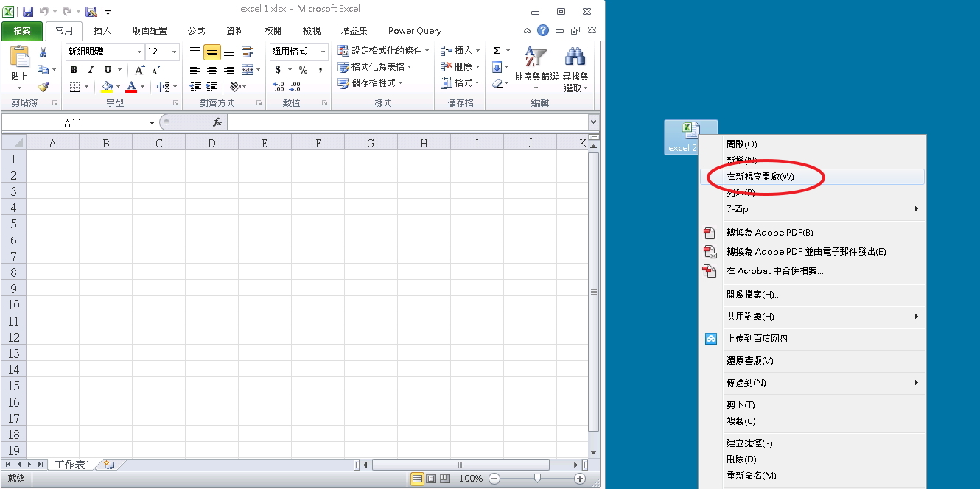Click the red Font Color A swatch
This screenshot has width=980, height=489.
[x=131, y=87]
